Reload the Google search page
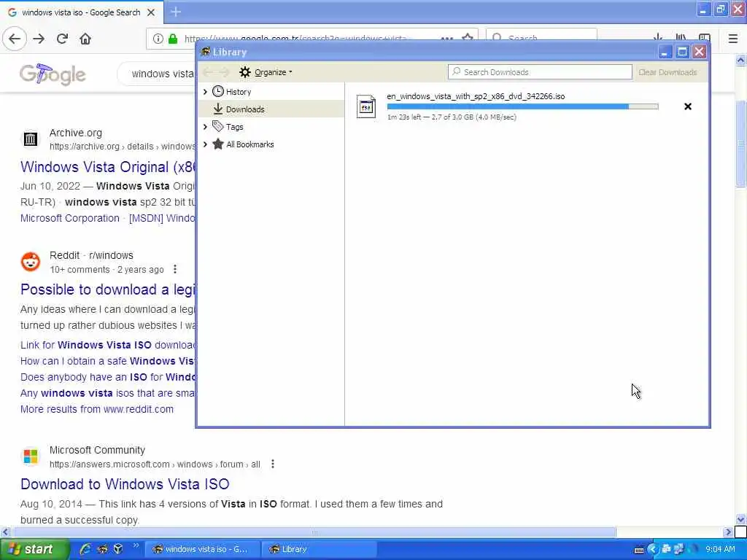Image resolution: width=747 pixels, height=560 pixels. (62, 39)
